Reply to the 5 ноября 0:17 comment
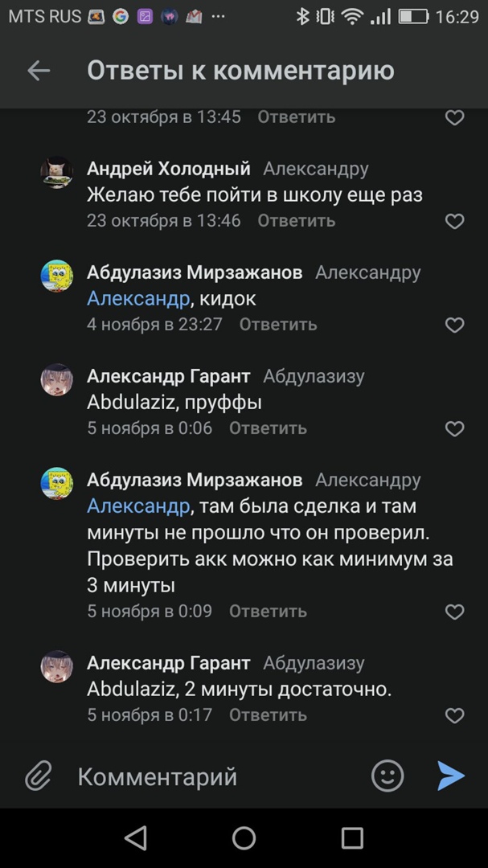Screen dimensions: 488x868 pyautogui.click(x=268, y=714)
